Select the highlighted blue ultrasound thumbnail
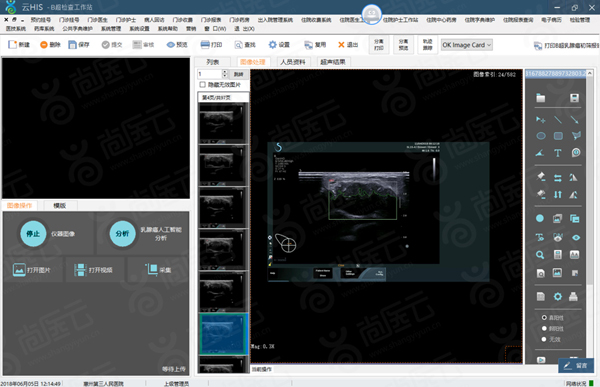 [223, 334]
